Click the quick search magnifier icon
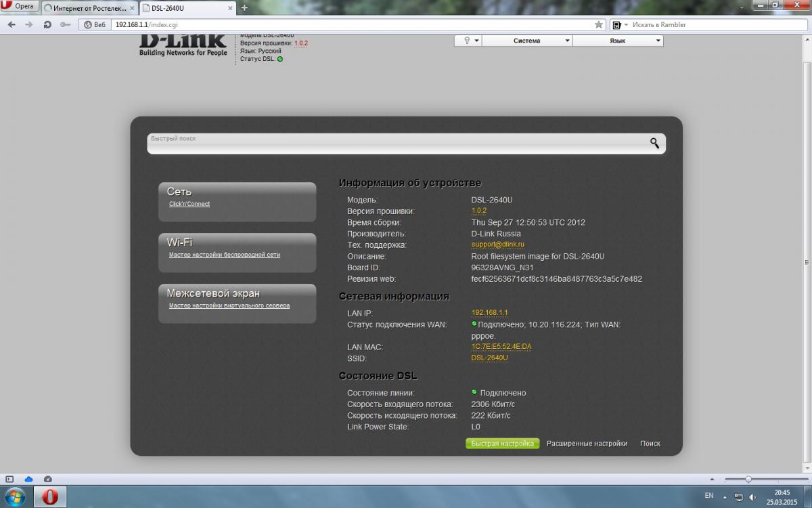This screenshot has height=508, width=812. pos(654,143)
